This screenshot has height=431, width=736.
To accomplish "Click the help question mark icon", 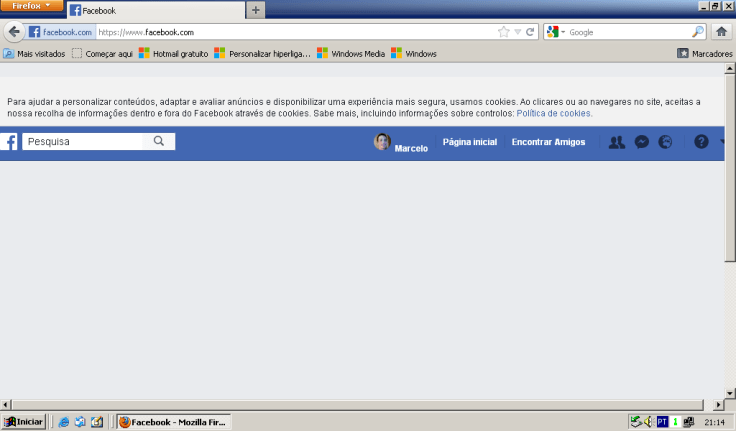I will pyautogui.click(x=701, y=142).
